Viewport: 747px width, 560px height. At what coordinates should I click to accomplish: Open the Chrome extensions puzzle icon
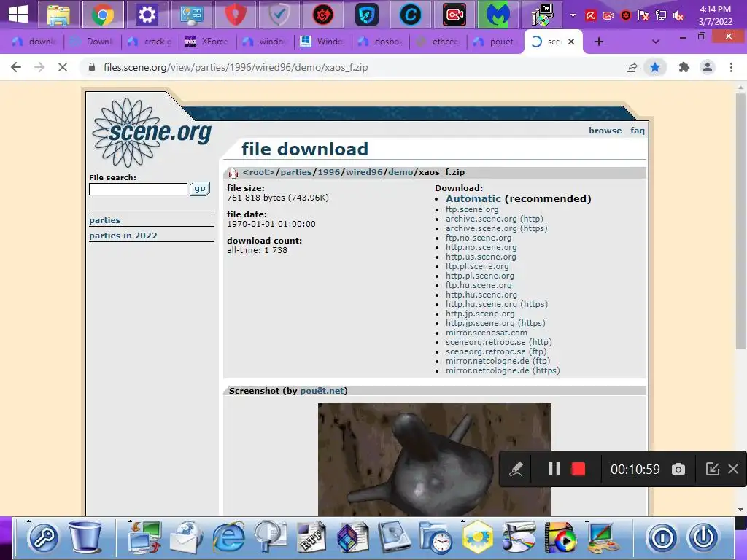[x=684, y=67]
